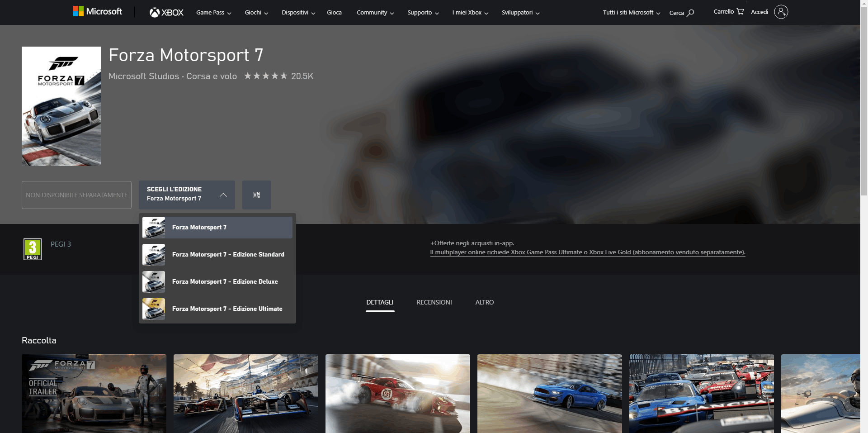The width and height of the screenshot is (868, 433).
Task: Collapse the Scegli l'edizione dropdown
Action: [x=187, y=195]
